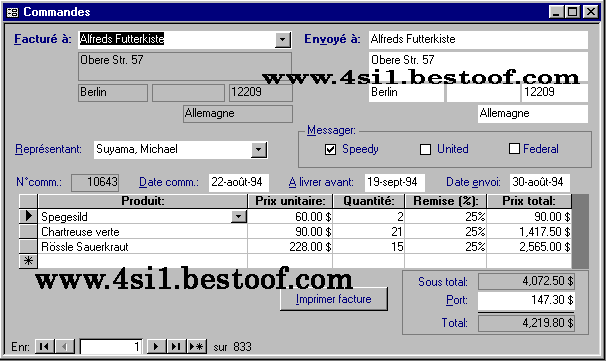Screen dimensions: 606x361
Task: Go to next record navigation button
Action: (156, 346)
